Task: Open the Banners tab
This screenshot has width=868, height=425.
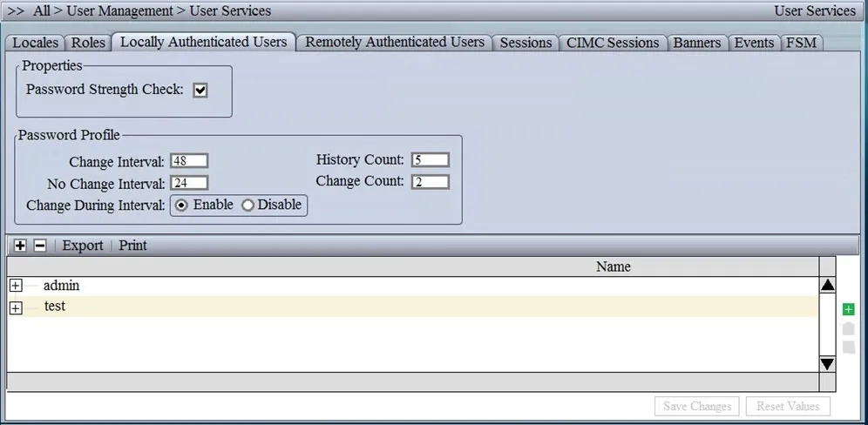Action: click(x=696, y=43)
